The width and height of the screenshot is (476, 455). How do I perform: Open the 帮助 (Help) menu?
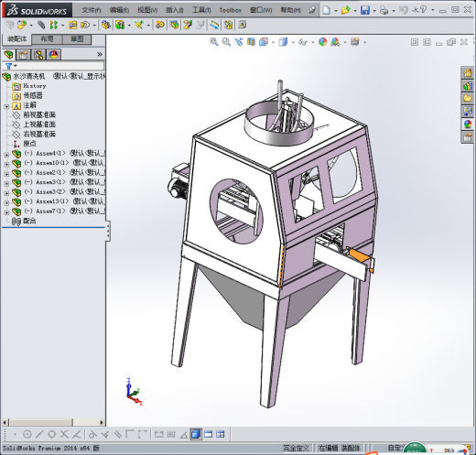290,10
